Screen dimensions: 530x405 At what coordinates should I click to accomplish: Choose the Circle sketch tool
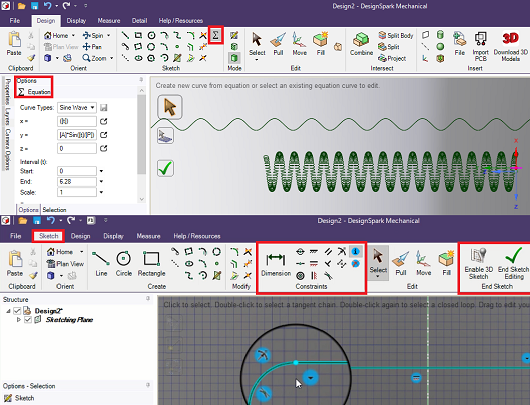[124, 264]
